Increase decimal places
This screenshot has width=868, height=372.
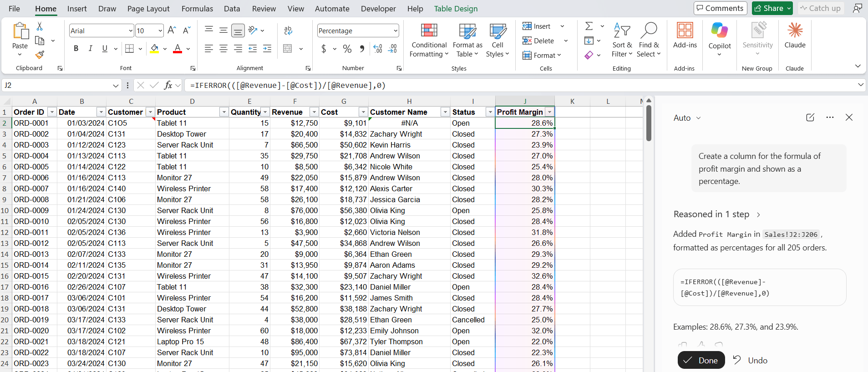(378, 49)
